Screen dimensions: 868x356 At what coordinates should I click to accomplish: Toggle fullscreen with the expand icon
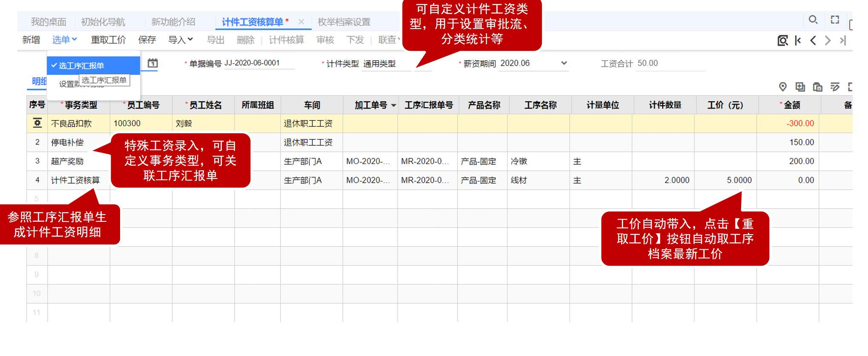pos(835,20)
